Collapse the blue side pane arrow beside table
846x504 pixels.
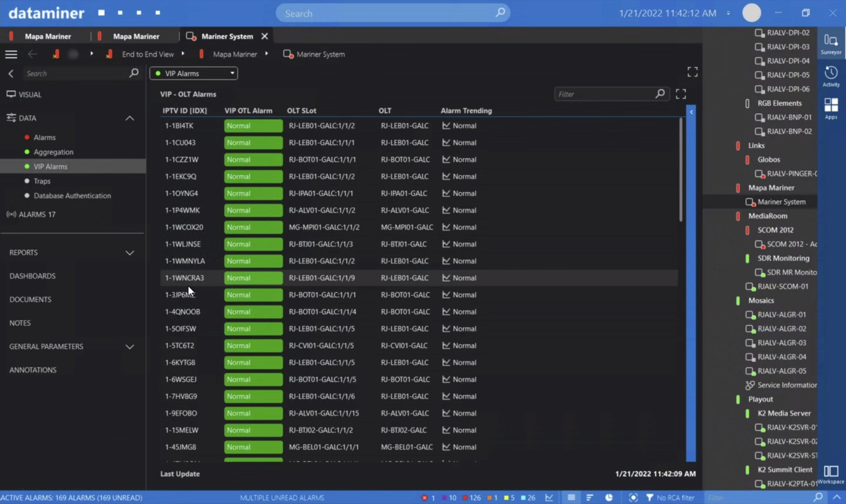coord(691,112)
